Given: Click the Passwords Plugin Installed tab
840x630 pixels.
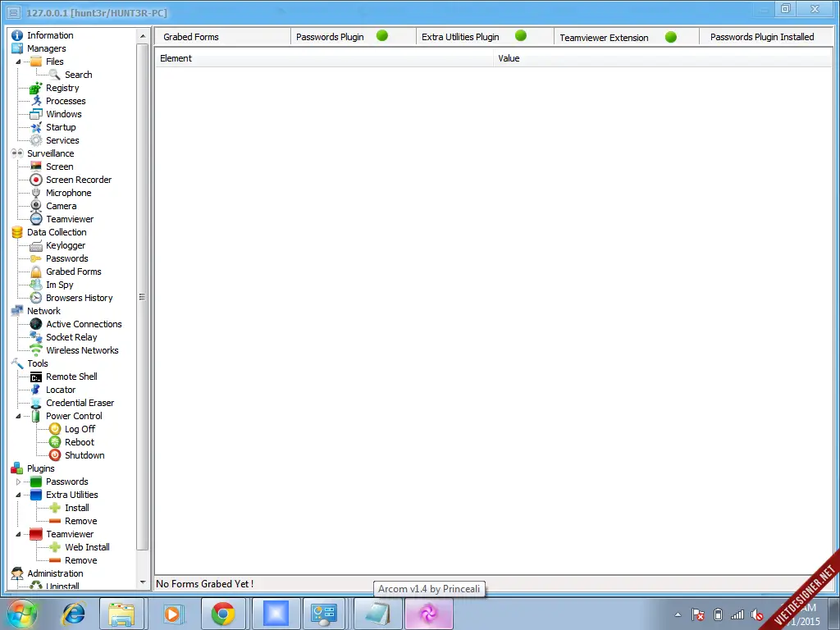Looking at the screenshot, I should pyautogui.click(x=762, y=37).
